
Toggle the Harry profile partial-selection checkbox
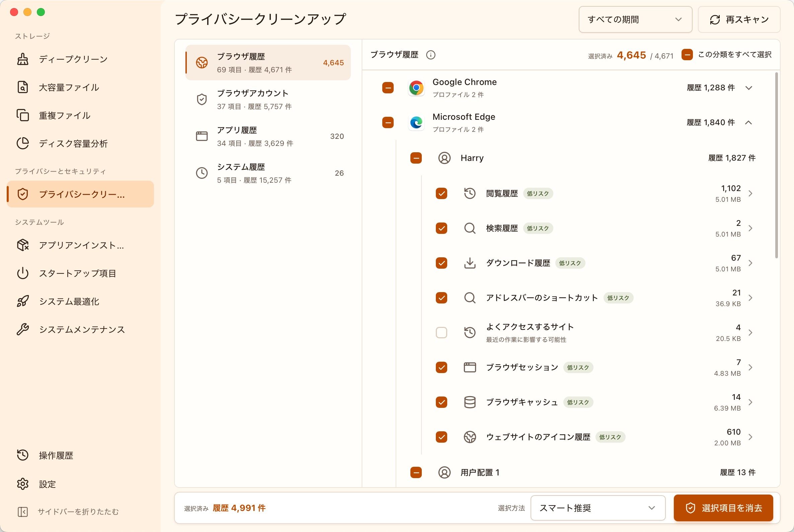416,158
